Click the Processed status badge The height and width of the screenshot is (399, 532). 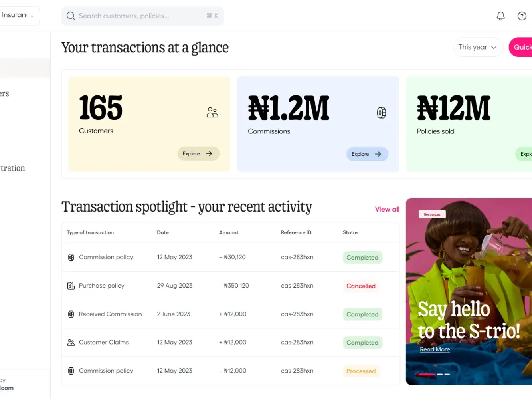coord(361,371)
